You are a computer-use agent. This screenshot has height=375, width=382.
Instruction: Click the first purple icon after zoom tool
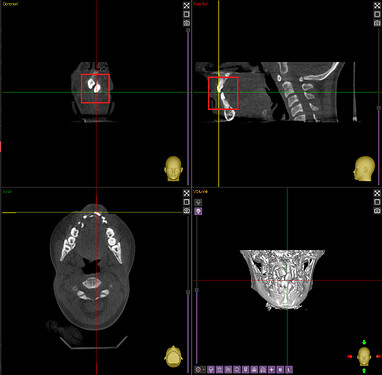[x=211, y=369]
